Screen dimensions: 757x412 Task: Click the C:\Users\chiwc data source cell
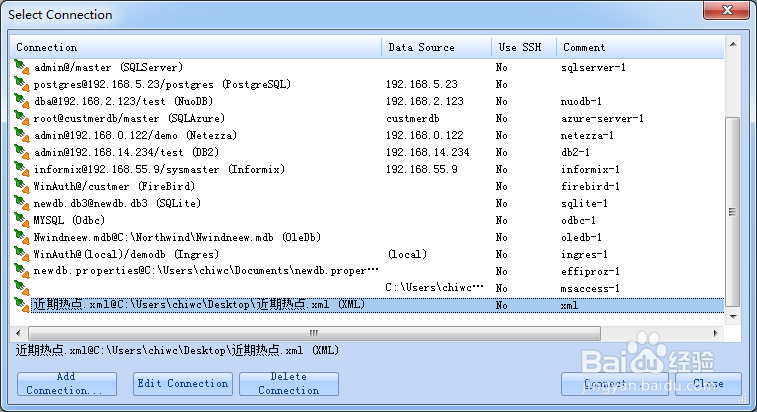click(435, 288)
